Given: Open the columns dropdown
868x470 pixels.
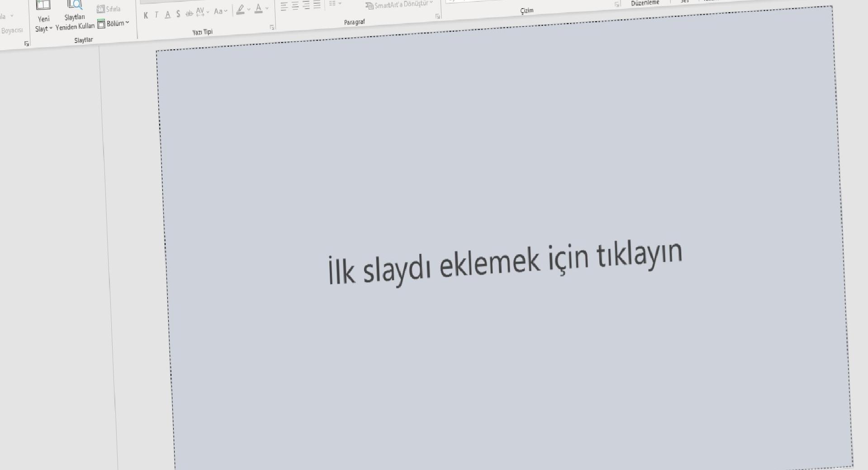Looking at the screenshot, I should tap(335, 4).
